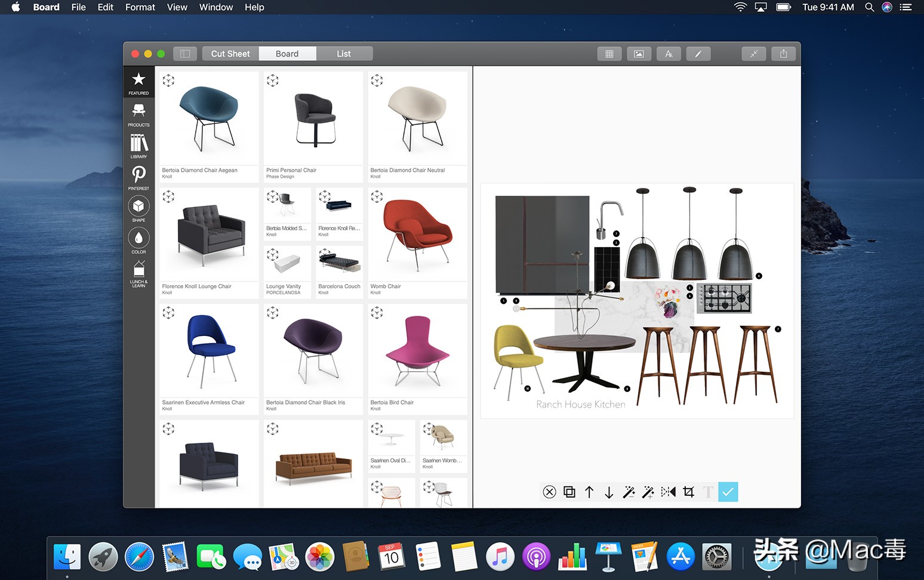Image resolution: width=924 pixels, height=580 pixels.
Task: Select the Bertoia Diamond Chair Aegean thumbnail
Action: coord(209,118)
